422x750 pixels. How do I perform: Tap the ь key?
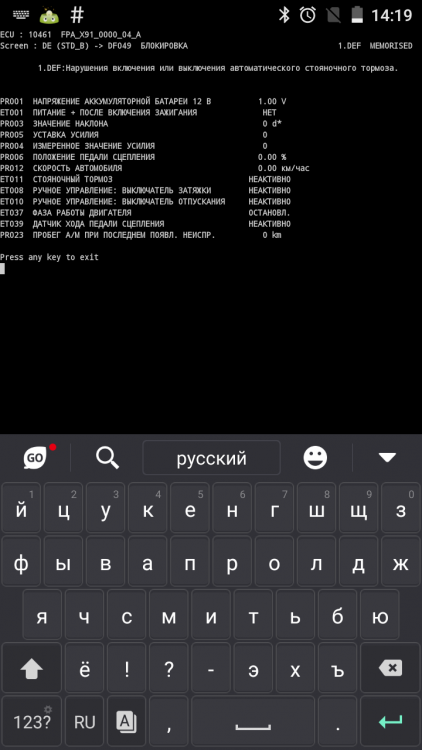click(x=295, y=615)
